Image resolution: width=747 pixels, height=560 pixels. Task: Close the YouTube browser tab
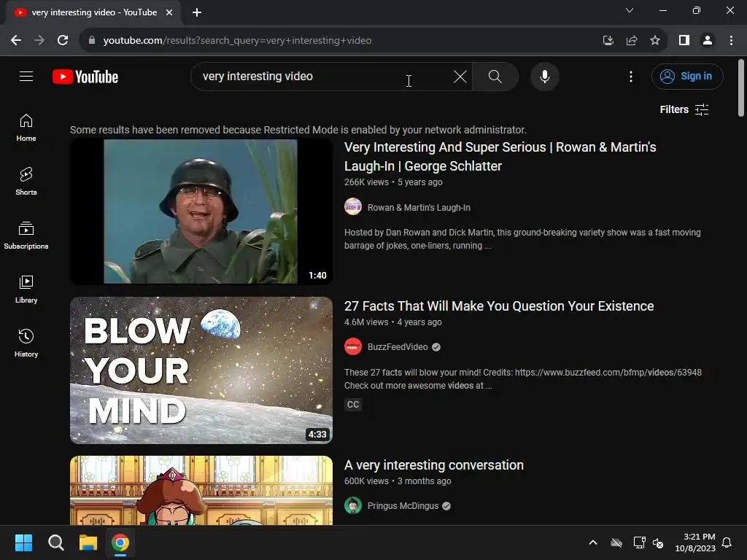coord(169,13)
